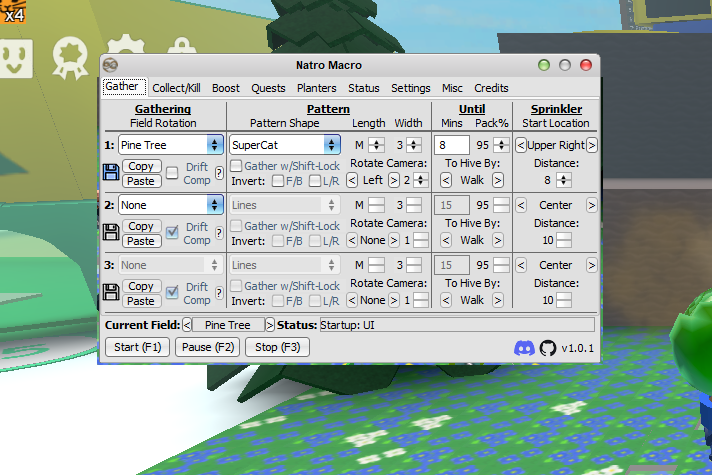Switch to the Boost tab
Image resolution: width=712 pixels, height=475 pixels.
tap(226, 88)
